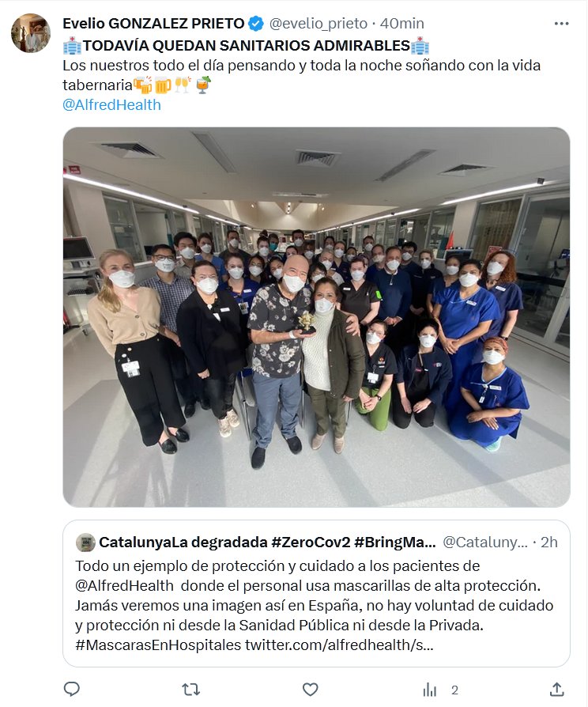588x707 pixels.
Task: Click the repost arrows icon
Action: [x=190, y=689]
